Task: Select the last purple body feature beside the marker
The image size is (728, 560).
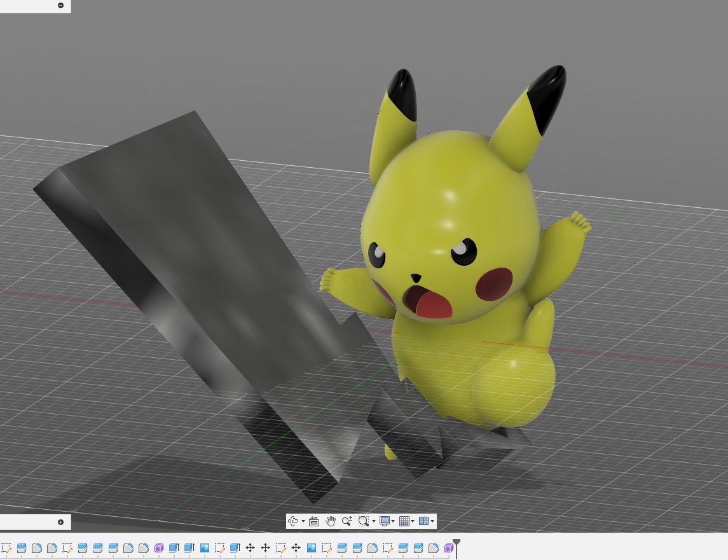Action: pyautogui.click(x=448, y=548)
